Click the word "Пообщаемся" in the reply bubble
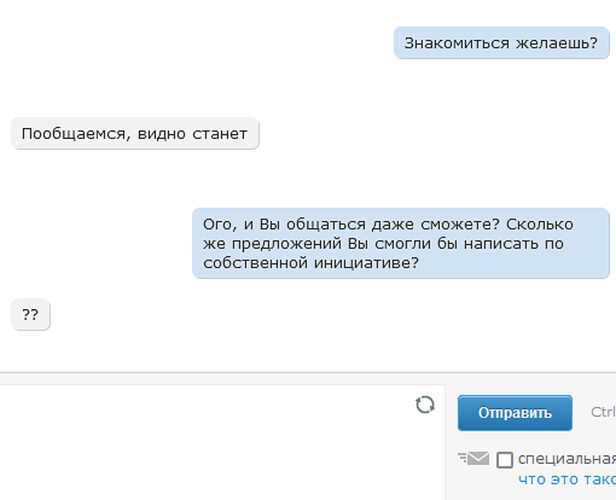The height and width of the screenshot is (500, 616). pos(69,133)
